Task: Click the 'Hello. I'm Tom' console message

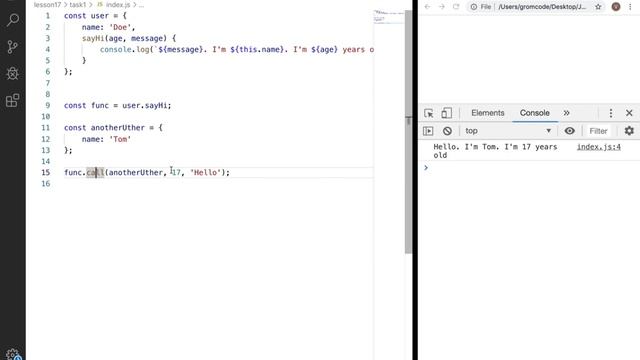Action: point(495,151)
